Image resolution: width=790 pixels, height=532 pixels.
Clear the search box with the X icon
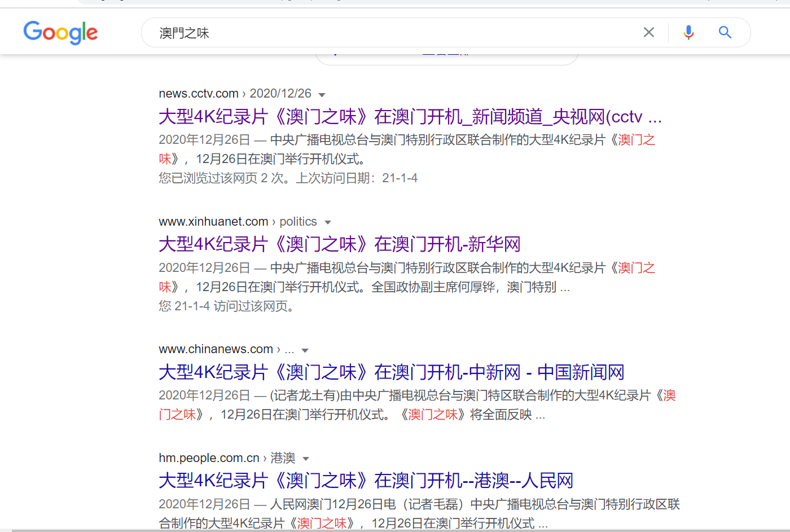pos(649,33)
